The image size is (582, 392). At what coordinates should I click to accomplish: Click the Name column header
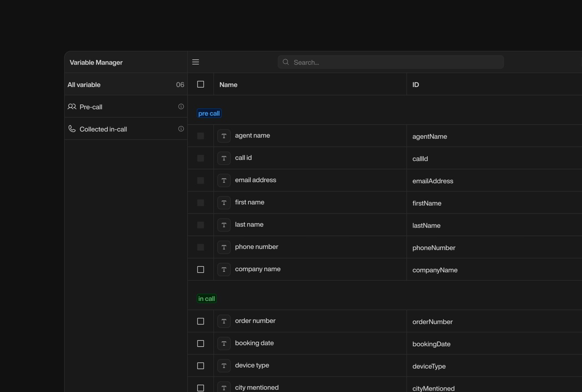pyautogui.click(x=228, y=85)
